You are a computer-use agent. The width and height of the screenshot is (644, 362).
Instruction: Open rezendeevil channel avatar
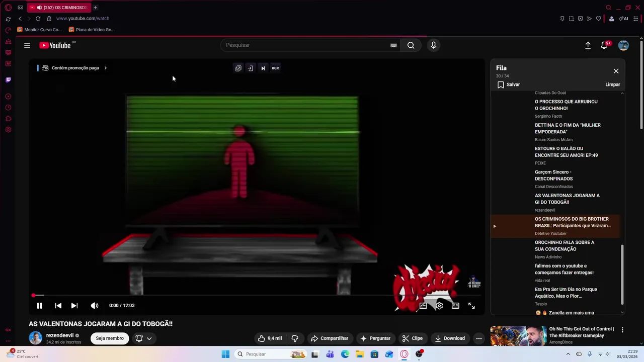tap(36, 338)
